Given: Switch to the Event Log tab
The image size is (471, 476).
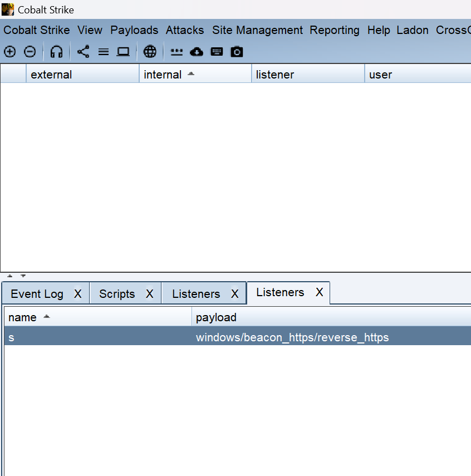Looking at the screenshot, I should click(x=37, y=294).
